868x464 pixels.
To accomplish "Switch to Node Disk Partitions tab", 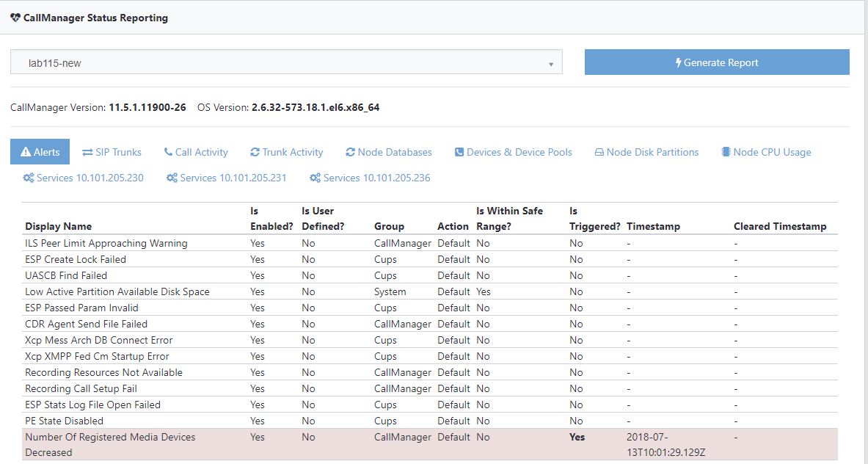I will click(x=646, y=152).
